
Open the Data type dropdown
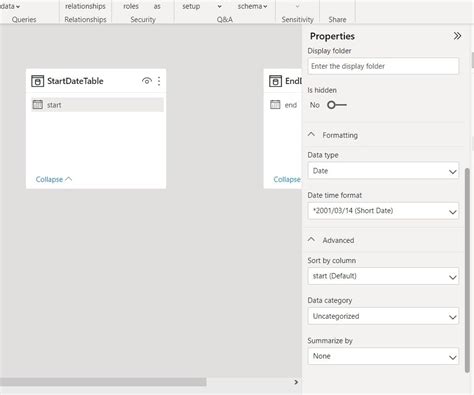point(383,171)
